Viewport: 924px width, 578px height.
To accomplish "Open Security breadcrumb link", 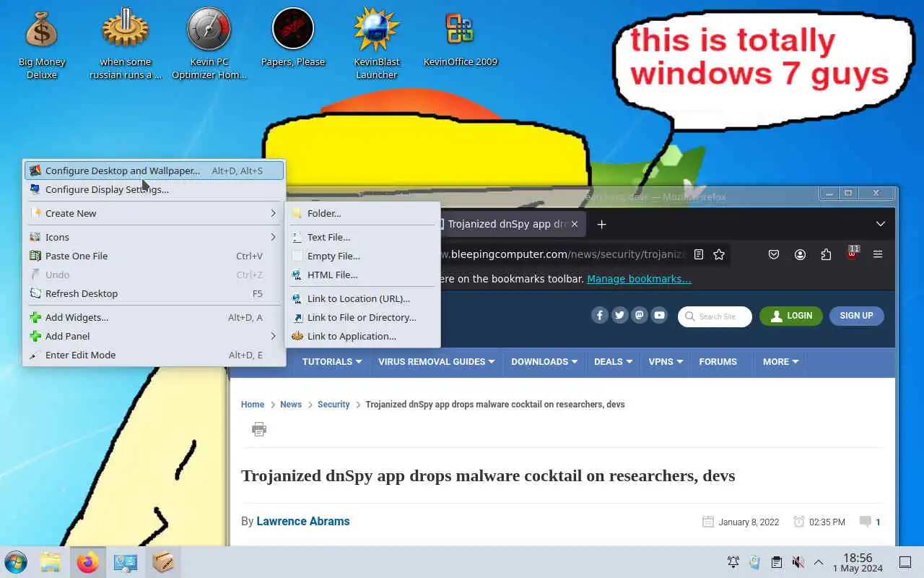I will tap(334, 405).
